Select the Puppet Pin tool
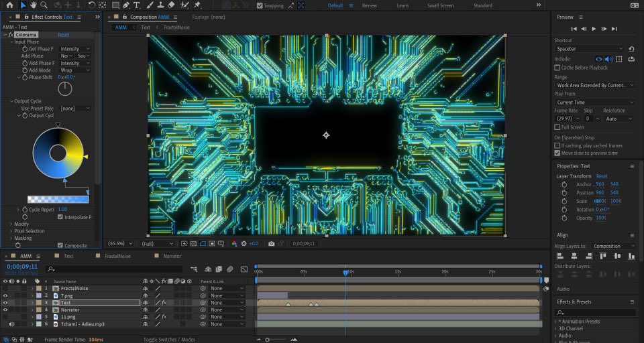This screenshot has width=644, height=343. (x=197, y=5)
